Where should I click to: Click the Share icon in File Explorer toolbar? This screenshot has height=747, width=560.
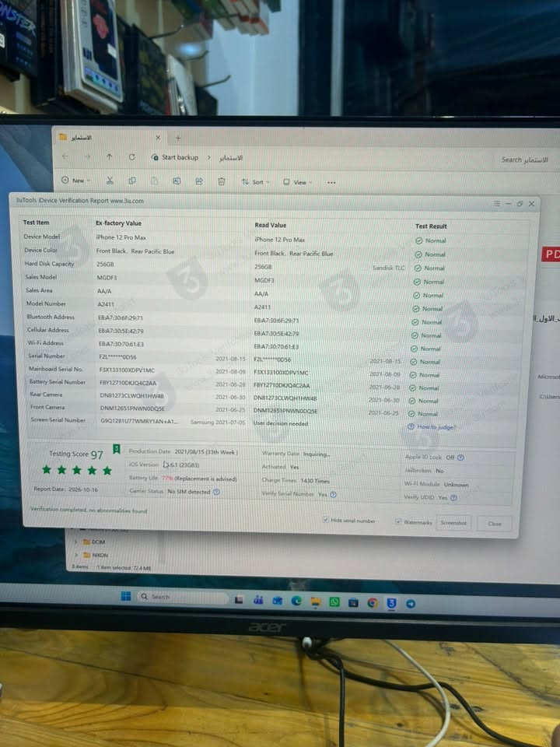pos(199,181)
